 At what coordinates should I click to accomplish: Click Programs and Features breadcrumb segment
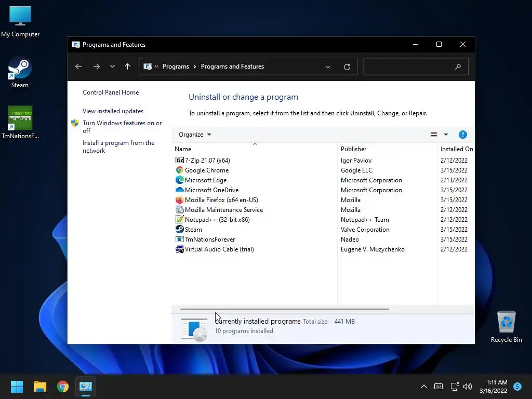(x=232, y=66)
